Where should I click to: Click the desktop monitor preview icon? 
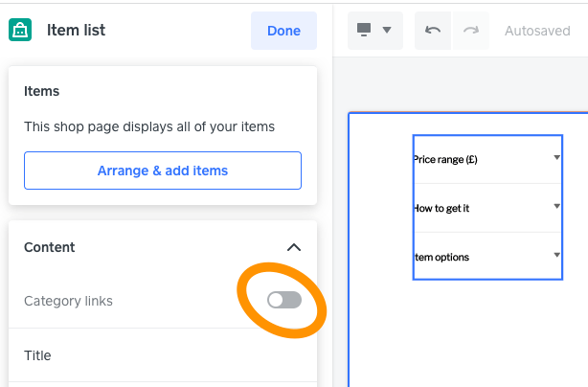[365, 31]
